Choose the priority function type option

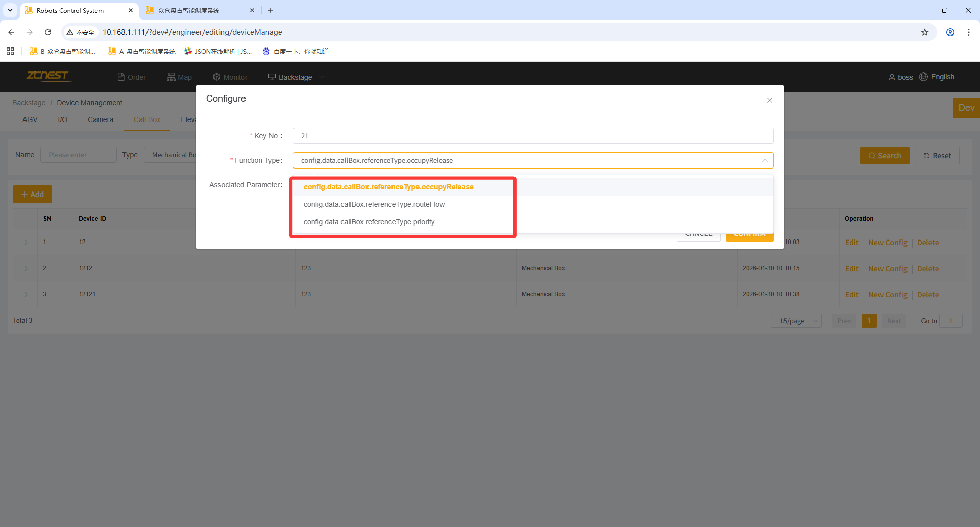369,222
